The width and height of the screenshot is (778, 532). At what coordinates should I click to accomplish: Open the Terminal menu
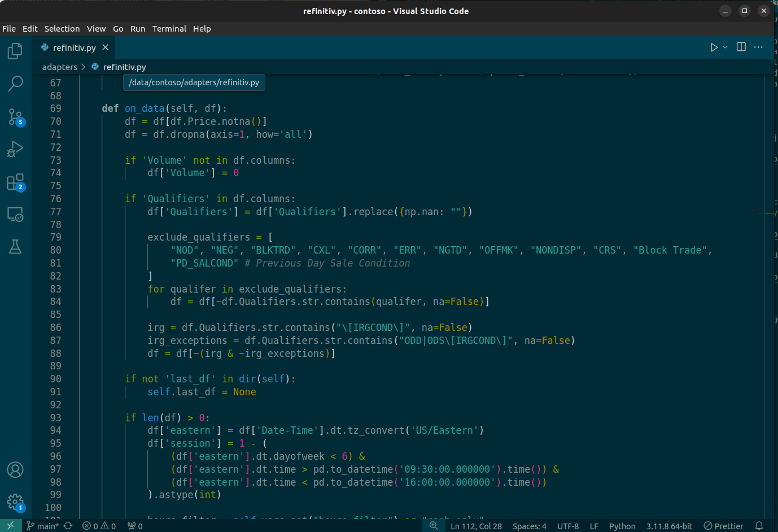coord(169,29)
